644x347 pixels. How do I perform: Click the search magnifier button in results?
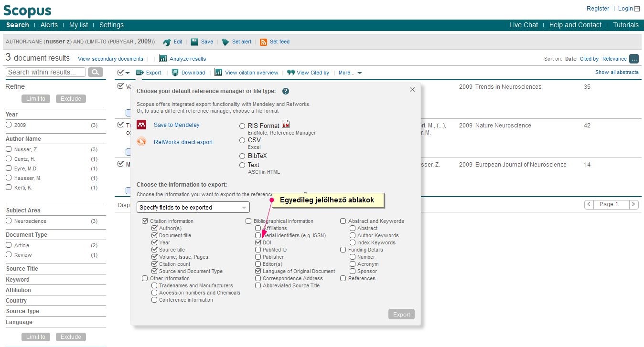[x=96, y=72]
